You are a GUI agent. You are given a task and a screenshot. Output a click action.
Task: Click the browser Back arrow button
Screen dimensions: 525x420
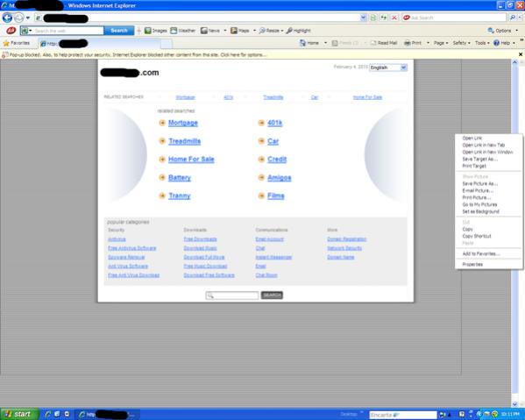[7, 18]
